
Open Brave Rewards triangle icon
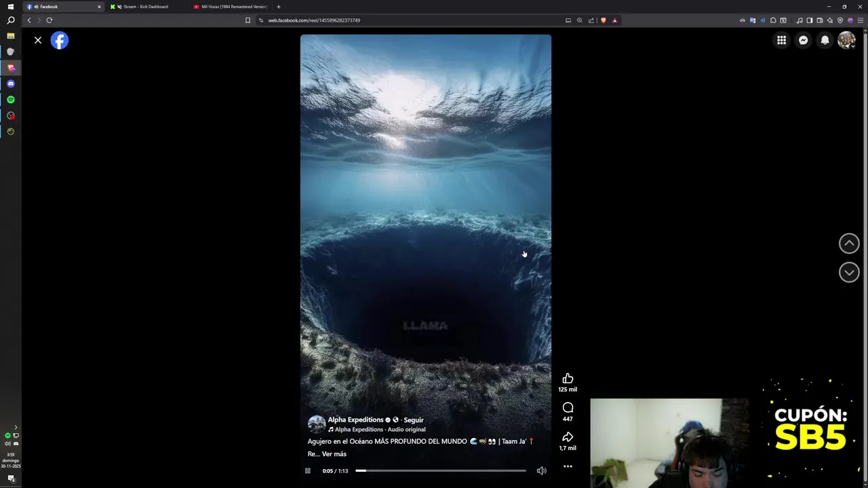click(615, 20)
